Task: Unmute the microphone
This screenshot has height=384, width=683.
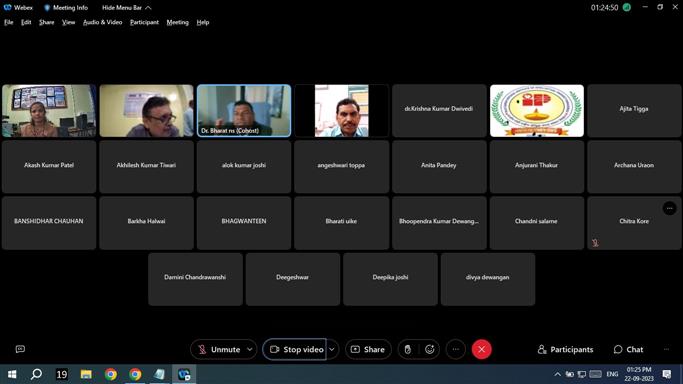Action: [219, 349]
